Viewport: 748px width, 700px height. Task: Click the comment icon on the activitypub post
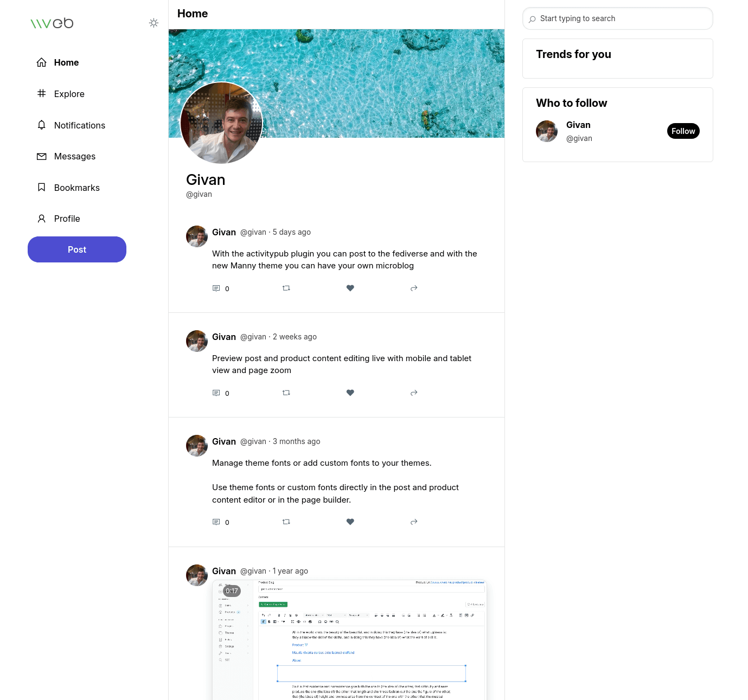[216, 288]
